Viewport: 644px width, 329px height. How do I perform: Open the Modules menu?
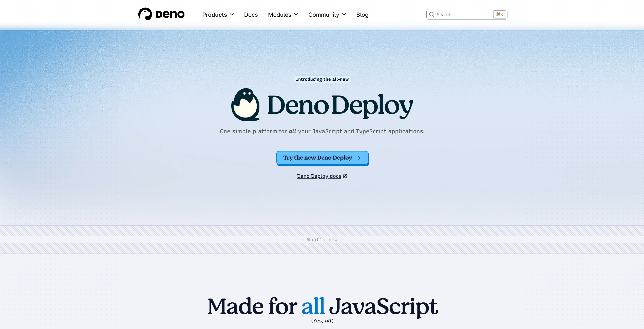tap(279, 15)
